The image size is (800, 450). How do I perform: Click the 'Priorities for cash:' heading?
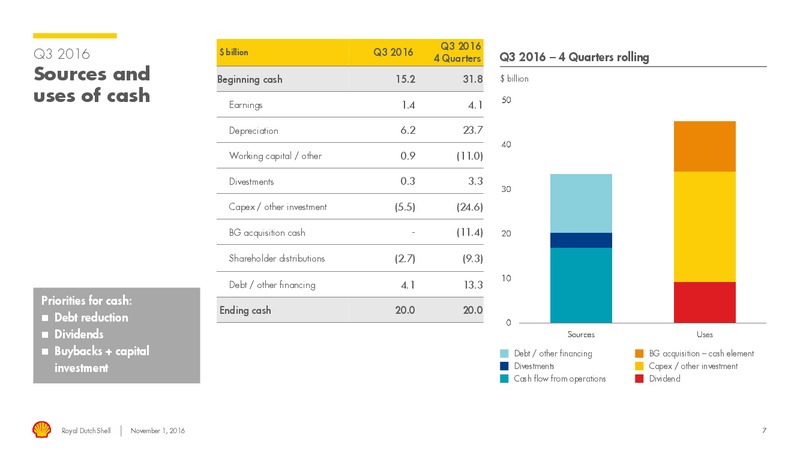point(86,301)
